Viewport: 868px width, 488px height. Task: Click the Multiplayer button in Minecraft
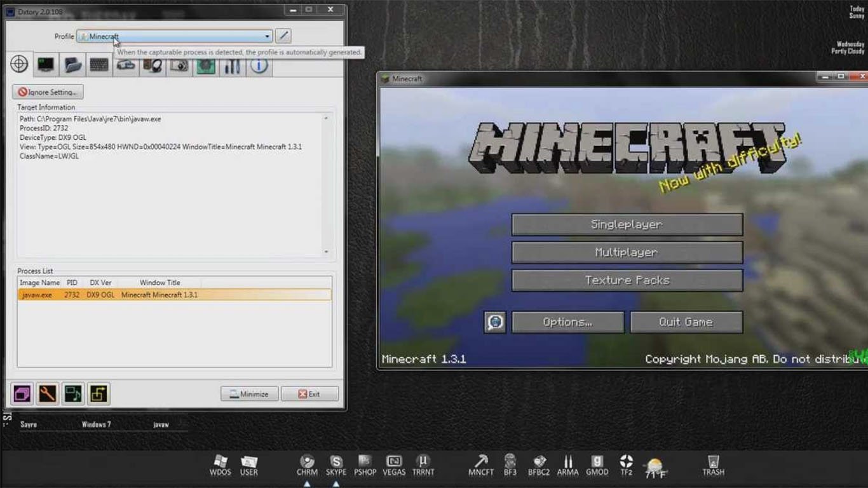coord(627,252)
